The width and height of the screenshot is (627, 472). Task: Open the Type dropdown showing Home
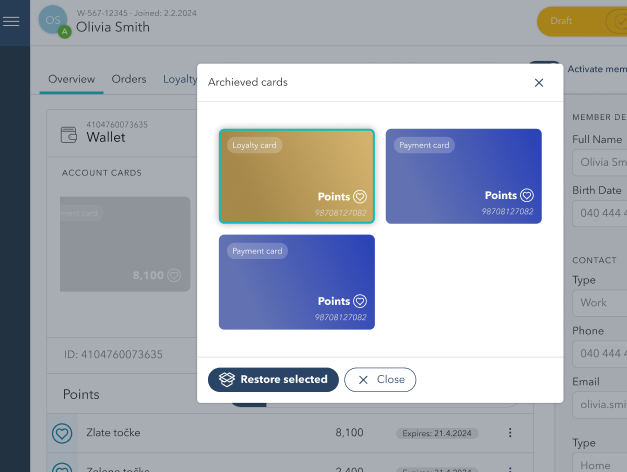point(599,464)
